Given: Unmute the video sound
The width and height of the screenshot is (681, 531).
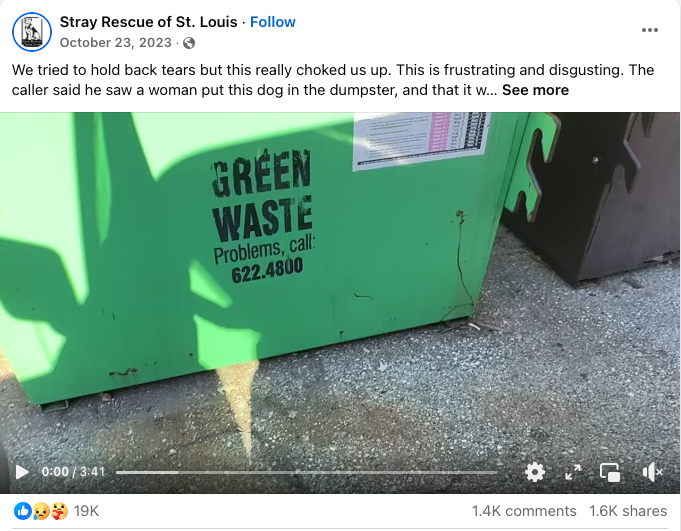Looking at the screenshot, I should [x=652, y=472].
